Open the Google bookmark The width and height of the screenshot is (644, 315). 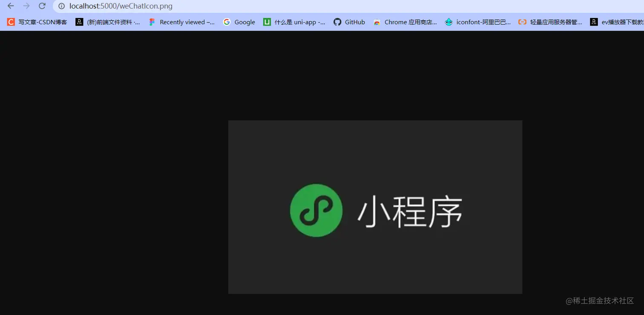pos(239,22)
